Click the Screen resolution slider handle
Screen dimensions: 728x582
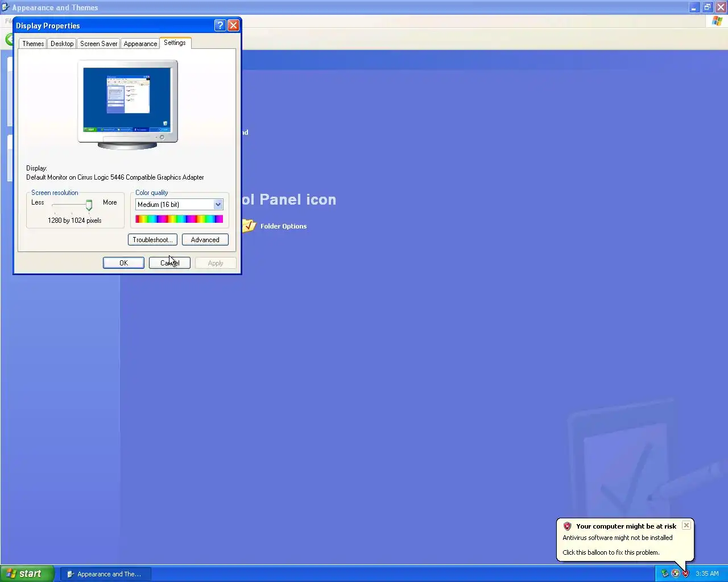click(x=89, y=205)
